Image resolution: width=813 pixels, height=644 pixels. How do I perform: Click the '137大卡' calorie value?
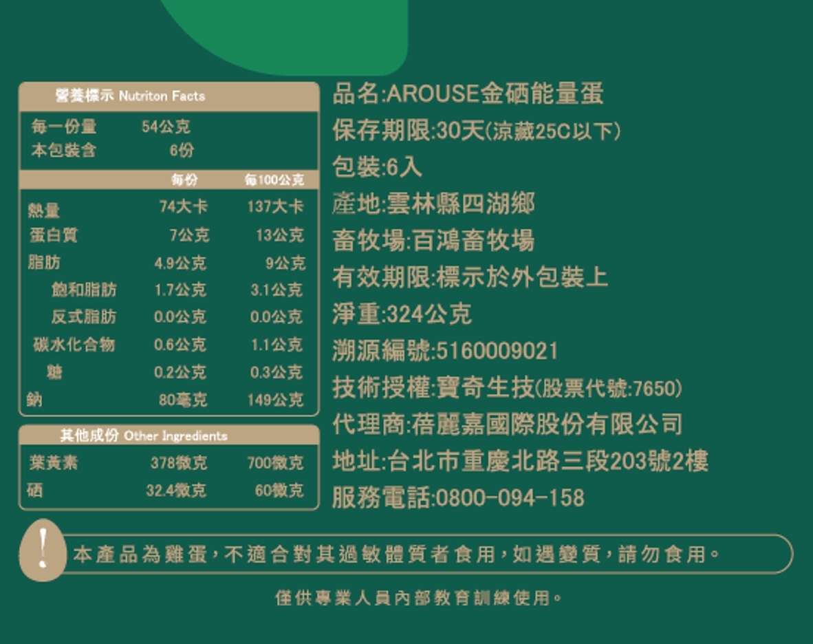pos(275,206)
